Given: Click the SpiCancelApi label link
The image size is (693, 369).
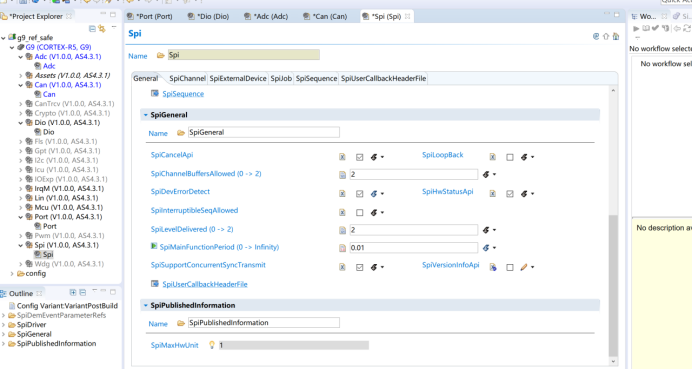Looking at the screenshot, I should pos(172,155).
